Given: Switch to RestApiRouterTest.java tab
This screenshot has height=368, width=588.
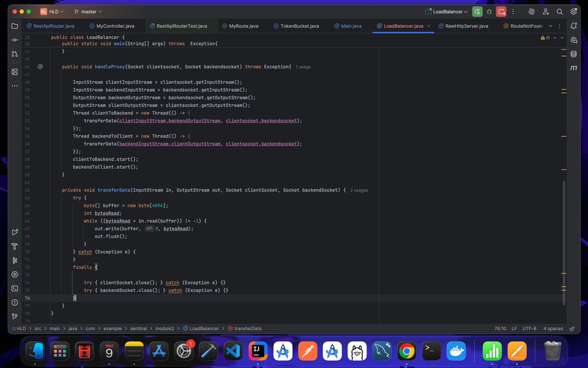Looking at the screenshot, I should click(178, 26).
